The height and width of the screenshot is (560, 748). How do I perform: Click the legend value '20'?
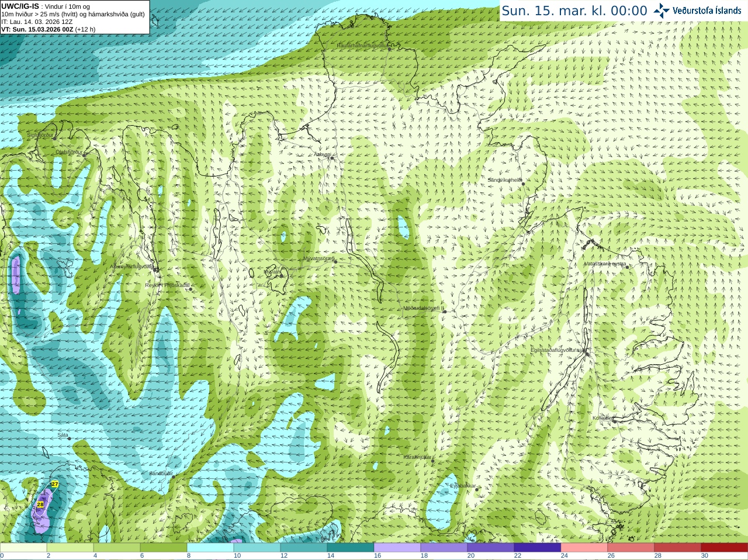pos(471,556)
